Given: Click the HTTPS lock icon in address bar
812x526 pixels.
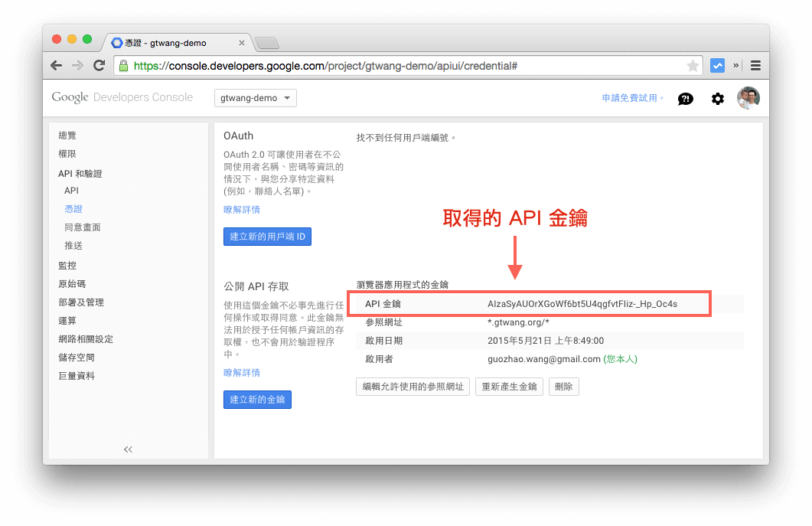Looking at the screenshot, I should (x=122, y=65).
